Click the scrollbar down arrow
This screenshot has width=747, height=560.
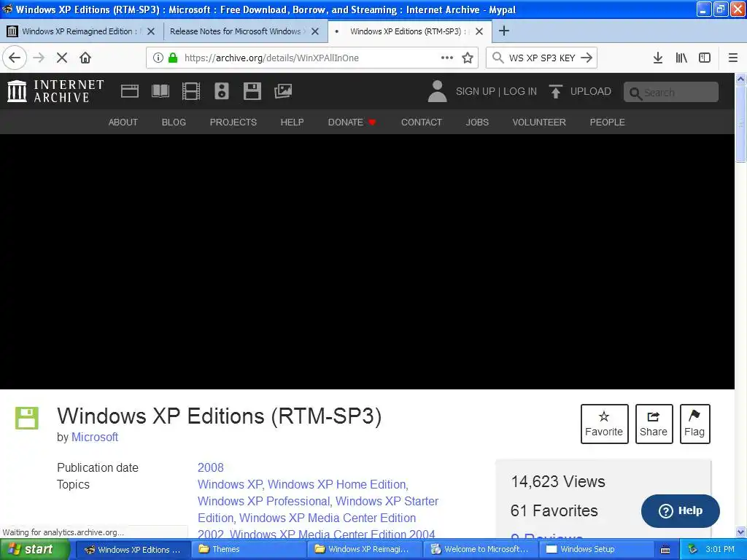click(741, 532)
